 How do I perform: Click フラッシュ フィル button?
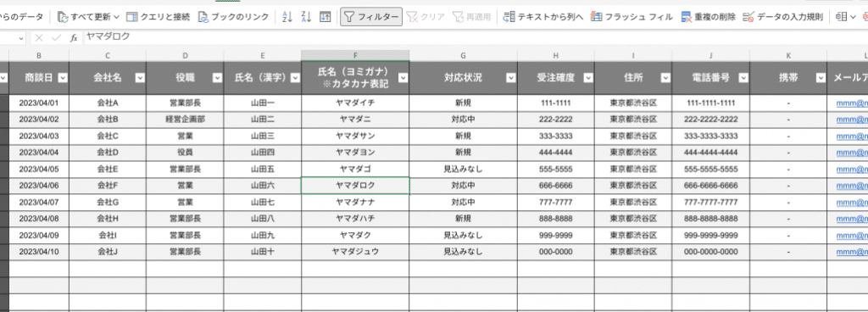coord(632,17)
